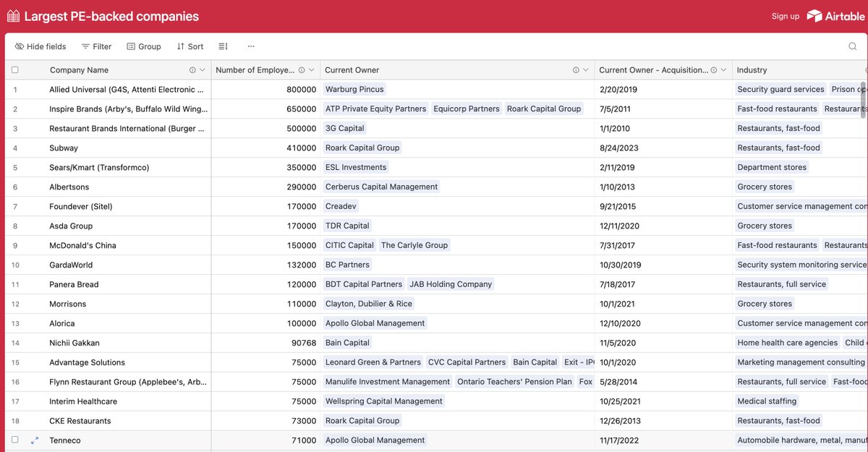This screenshot has height=452, width=868.
Task: Click the Medical staffing industry tag
Action: click(767, 402)
